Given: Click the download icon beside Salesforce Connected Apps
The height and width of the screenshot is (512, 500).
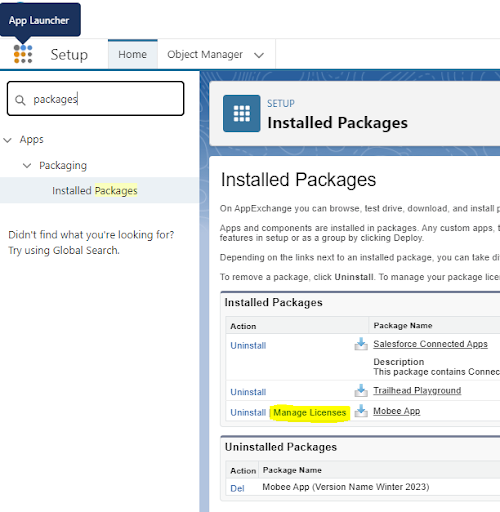Looking at the screenshot, I should (x=361, y=344).
